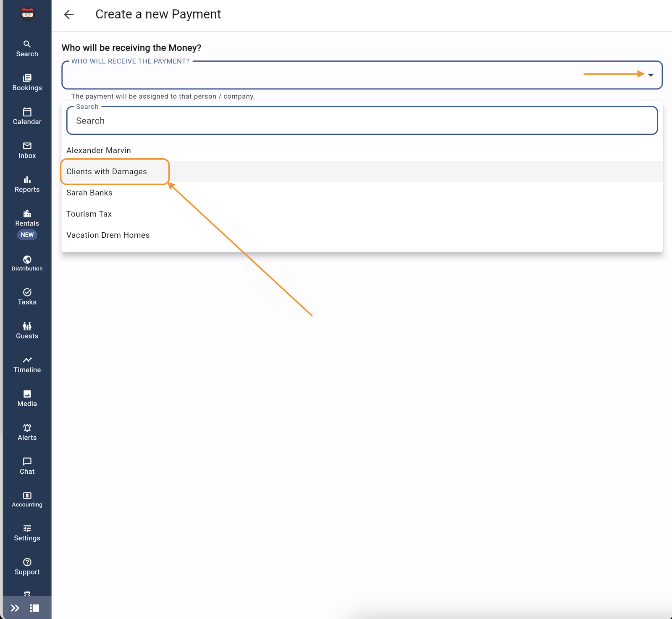Open the Alerts panel

[x=27, y=432]
